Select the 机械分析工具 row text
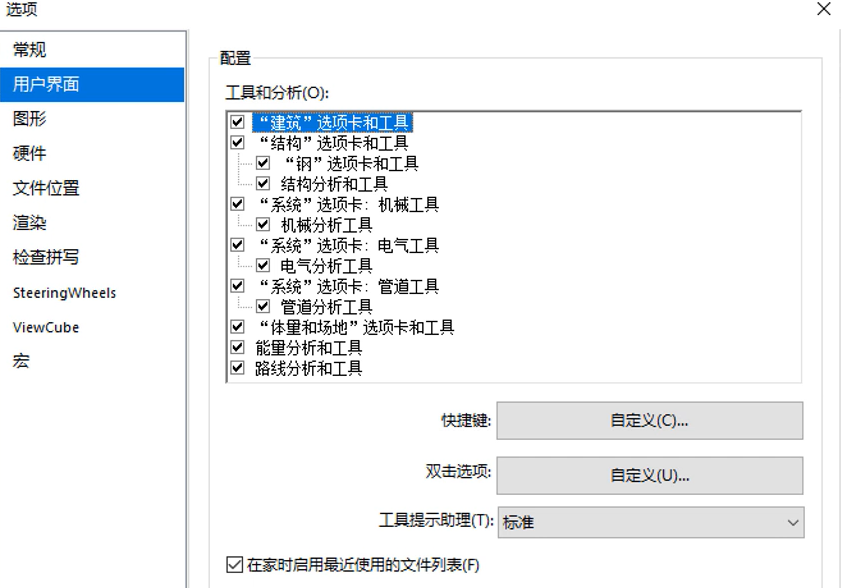 [327, 225]
